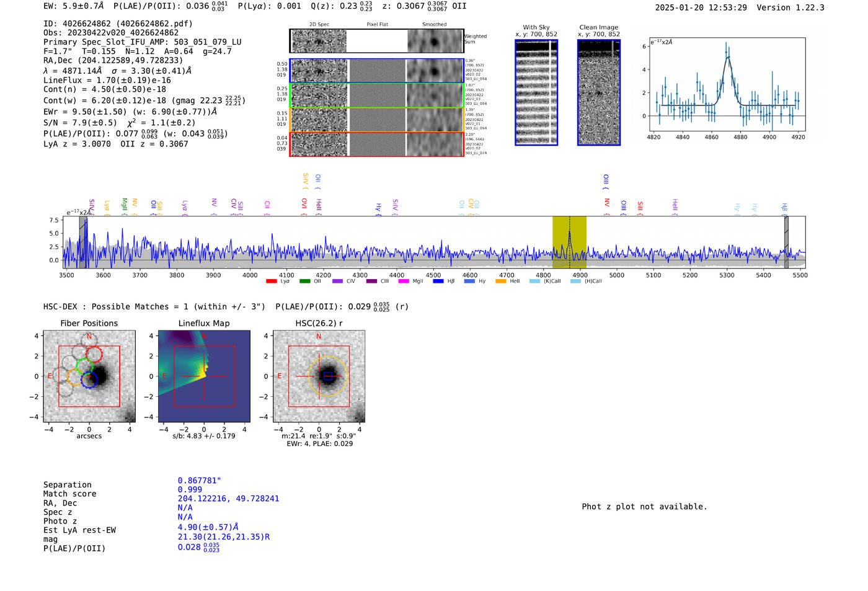Click the blue square marker in the HSC image
The image size is (868, 591).
coord(327,376)
